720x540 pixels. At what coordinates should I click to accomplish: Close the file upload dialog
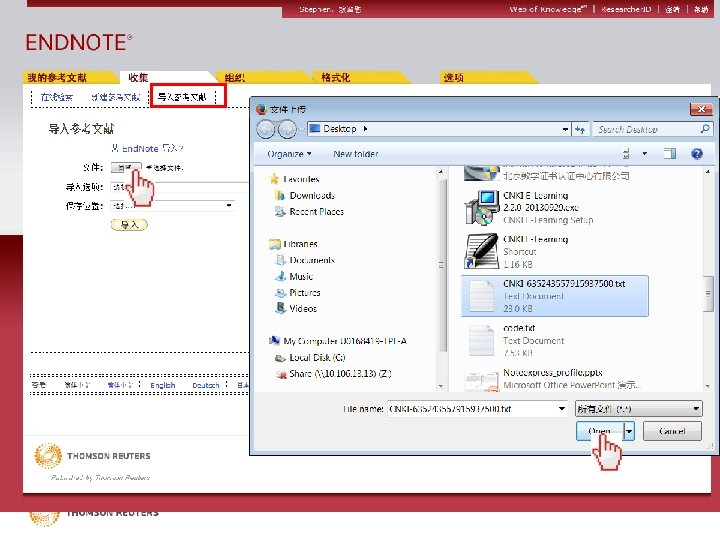coord(701,109)
